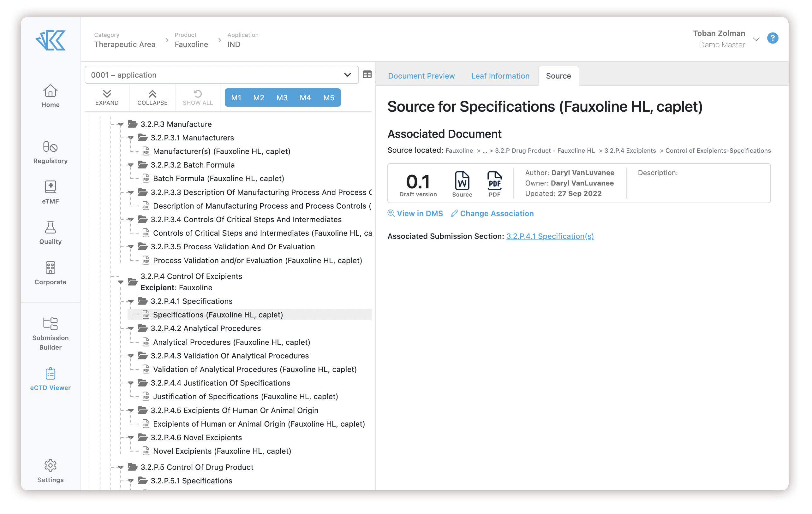Open Submission Builder
The width and height of the screenshot is (812, 514).
[50, 334]
